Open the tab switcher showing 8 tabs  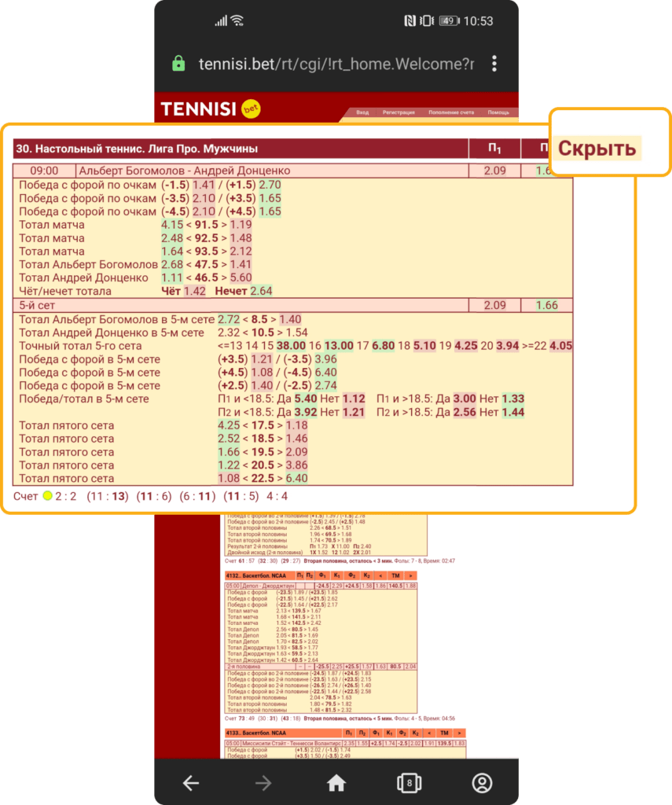coord(409,782)
